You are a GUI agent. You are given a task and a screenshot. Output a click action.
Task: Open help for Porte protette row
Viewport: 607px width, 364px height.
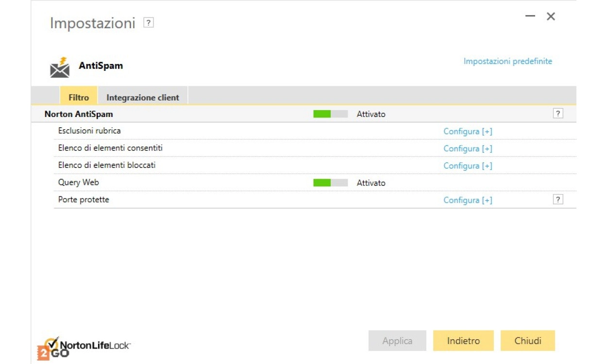558,199
